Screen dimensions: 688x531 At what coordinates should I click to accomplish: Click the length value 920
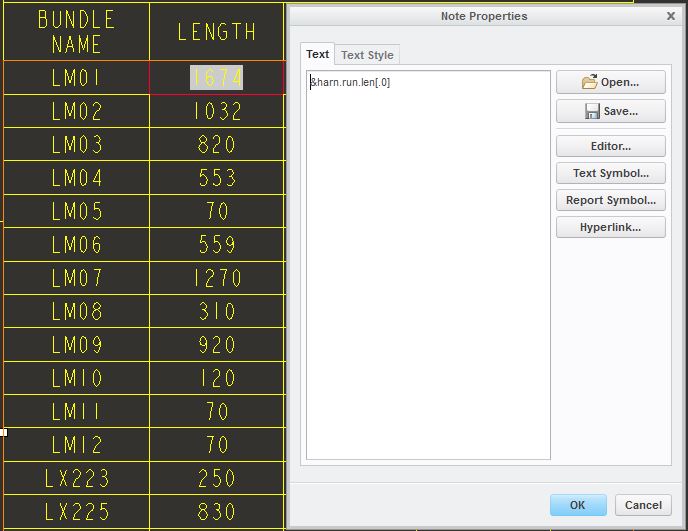pos(217,344)
